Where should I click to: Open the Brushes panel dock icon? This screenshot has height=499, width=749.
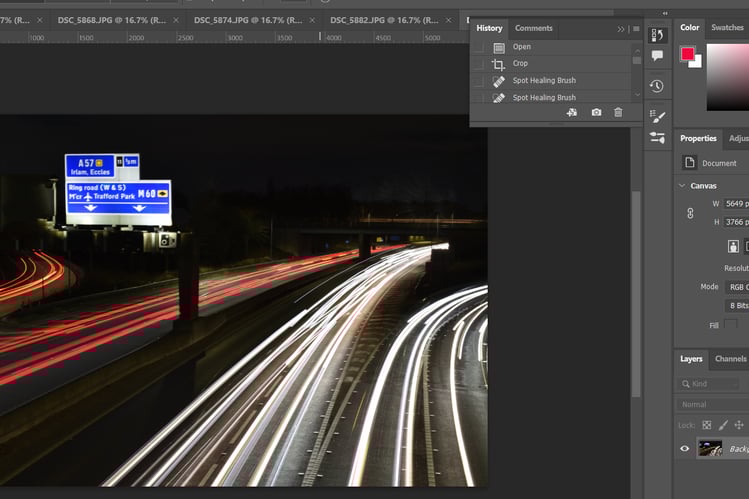(657, 138)
